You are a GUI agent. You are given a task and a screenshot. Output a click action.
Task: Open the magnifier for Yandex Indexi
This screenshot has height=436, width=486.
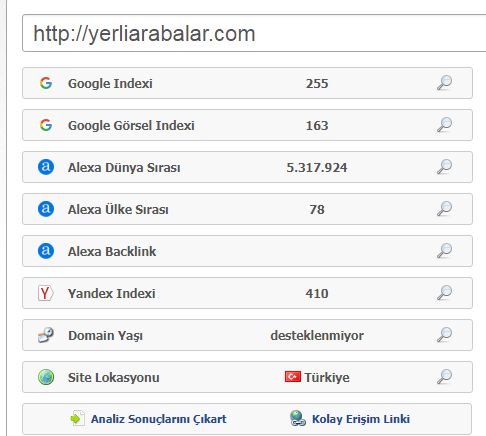444,293
